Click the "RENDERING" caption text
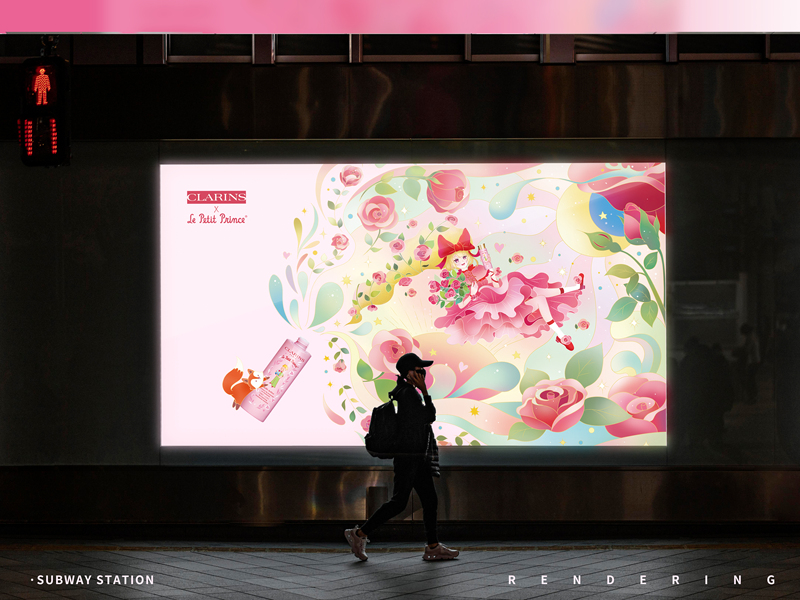Screen dimensions: 800x600 click(642, 580)
